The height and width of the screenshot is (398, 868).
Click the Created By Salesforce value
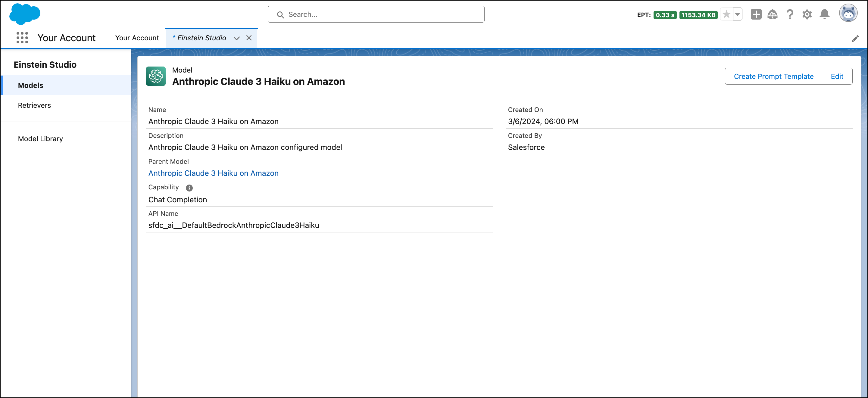tap(526, 148)
